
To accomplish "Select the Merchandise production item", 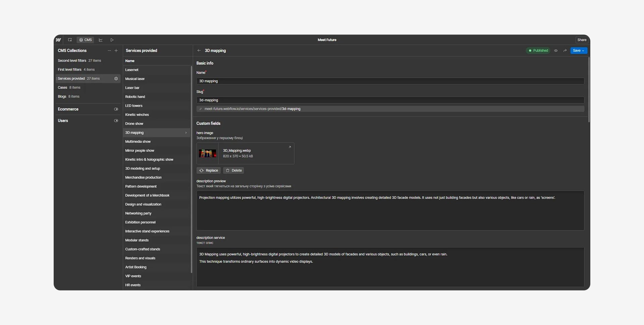I will click(157, 178).
